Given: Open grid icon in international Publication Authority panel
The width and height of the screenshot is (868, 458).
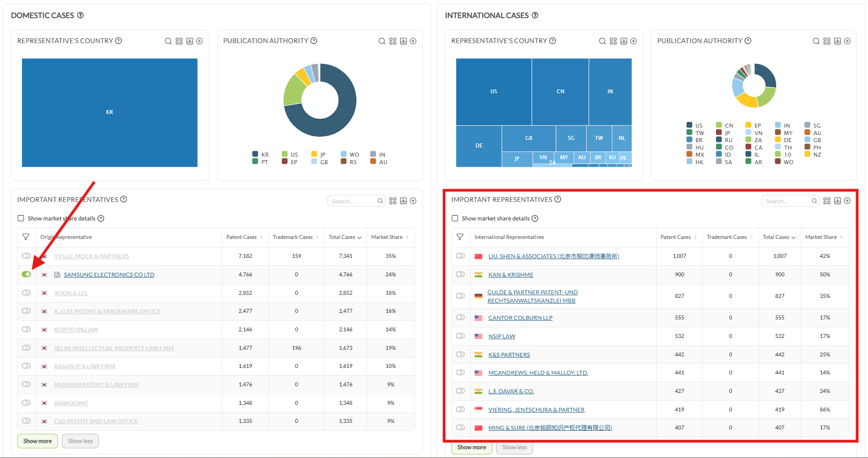Looking at the screenshot, I should tap(827, 41).
